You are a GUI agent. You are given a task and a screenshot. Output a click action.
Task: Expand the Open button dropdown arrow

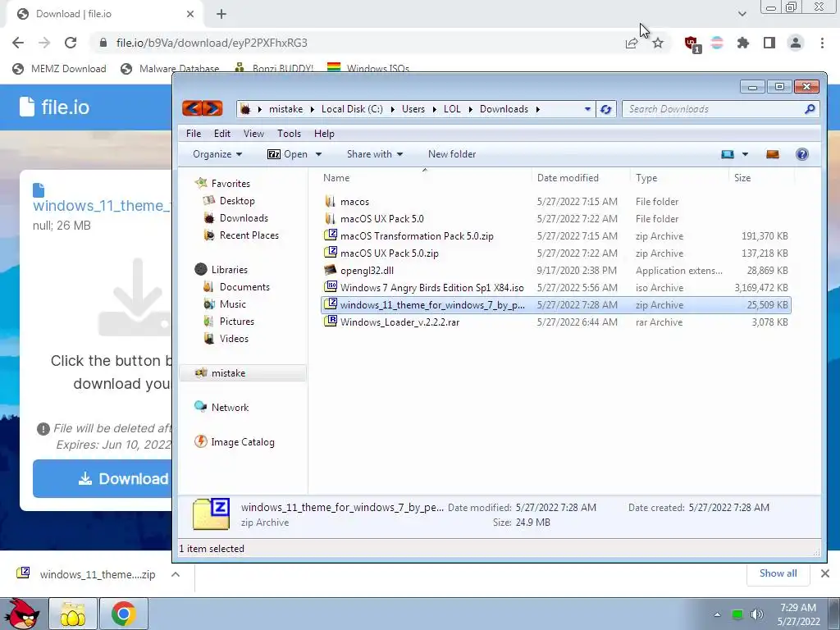point(318,154)
